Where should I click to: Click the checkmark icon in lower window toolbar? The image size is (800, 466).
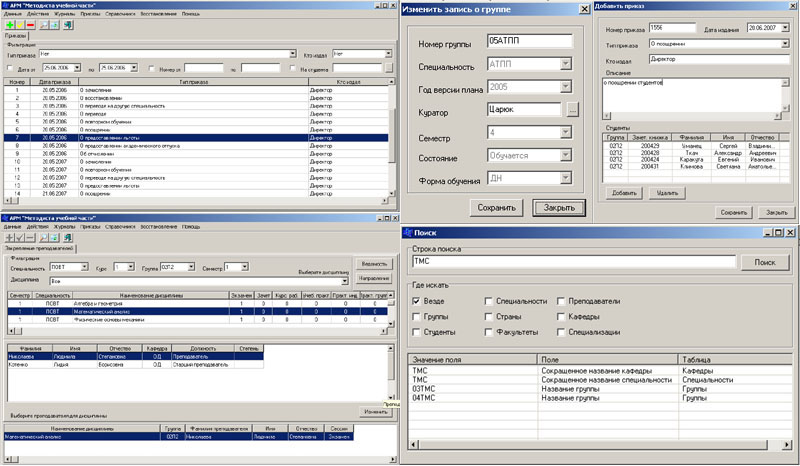(20, 236)
